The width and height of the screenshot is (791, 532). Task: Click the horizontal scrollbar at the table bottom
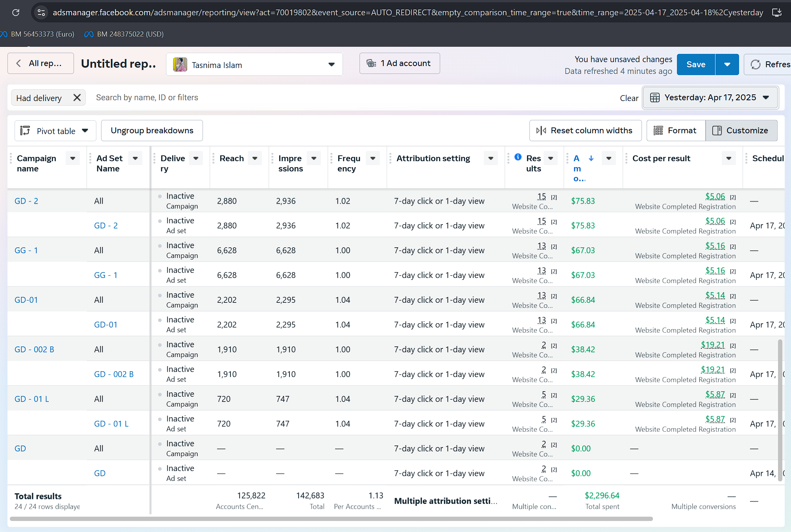[330, 519]
